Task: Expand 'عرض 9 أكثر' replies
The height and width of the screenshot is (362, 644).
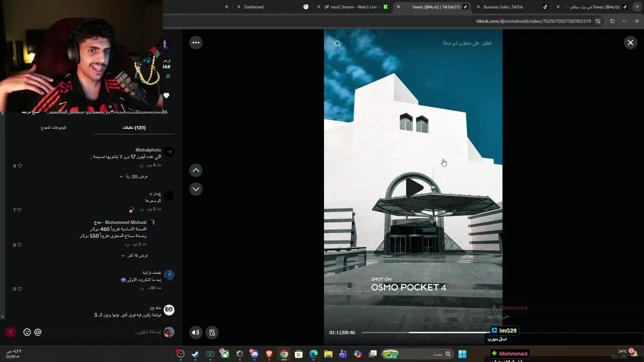Action: click(134, 255)
